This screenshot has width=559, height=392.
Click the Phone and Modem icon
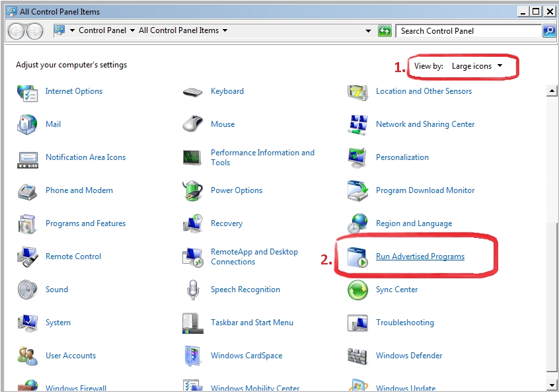click(27, 192)
